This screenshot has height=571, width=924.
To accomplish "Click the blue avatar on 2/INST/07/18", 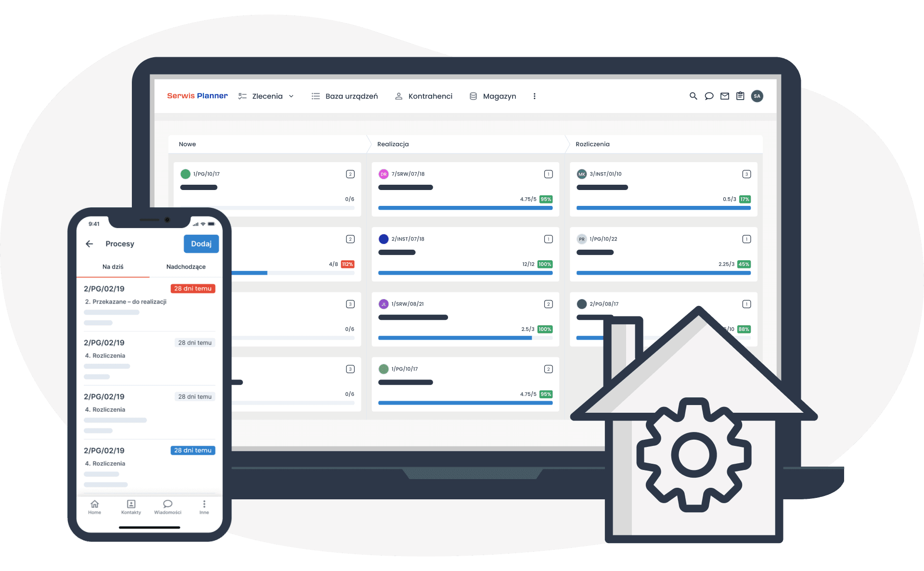I will click(384, 239).
